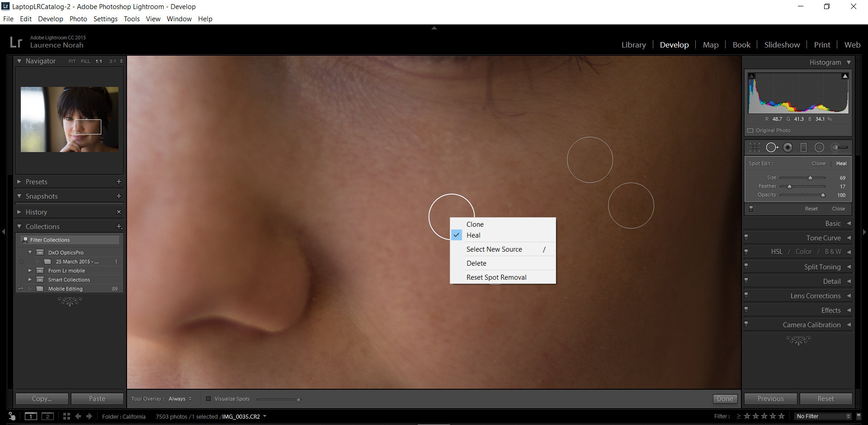Click the Copy... button

pyautogui.click(x=42, y=399)
